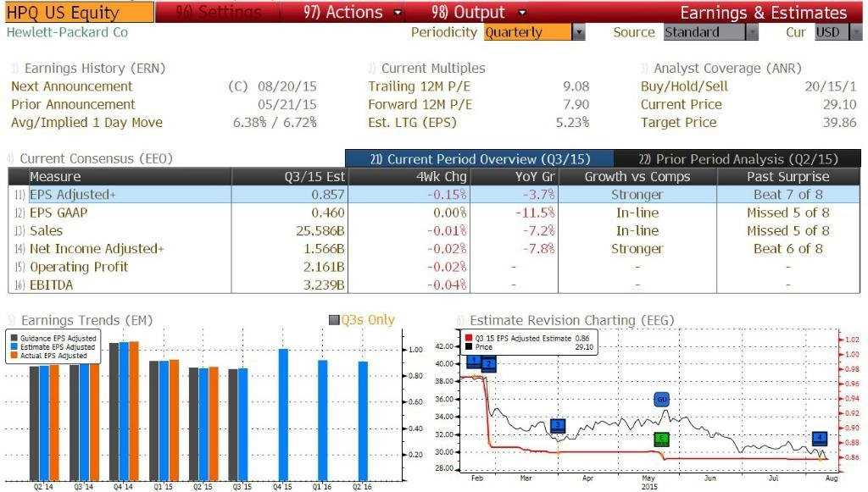
Task: Click the 4Wk Chg column header
Action: (409, 176)
